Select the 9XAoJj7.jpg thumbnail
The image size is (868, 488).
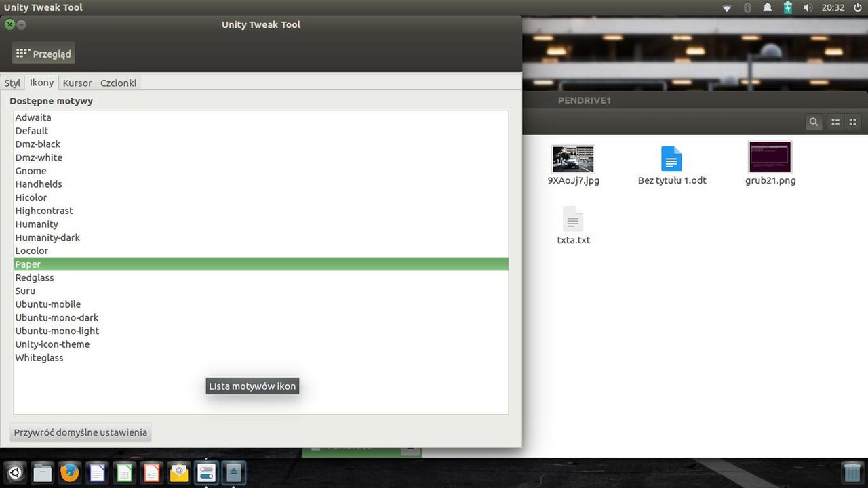[x=573, y=159]
